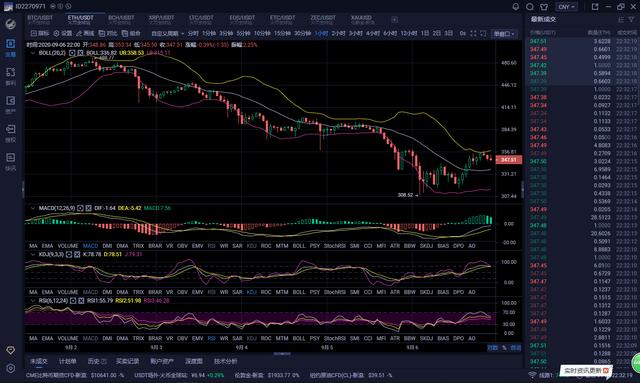Switch to the EOS/USDT tab
Image resolution: width=640 pixels, height=383 pixels.
(x=242, y=20)
